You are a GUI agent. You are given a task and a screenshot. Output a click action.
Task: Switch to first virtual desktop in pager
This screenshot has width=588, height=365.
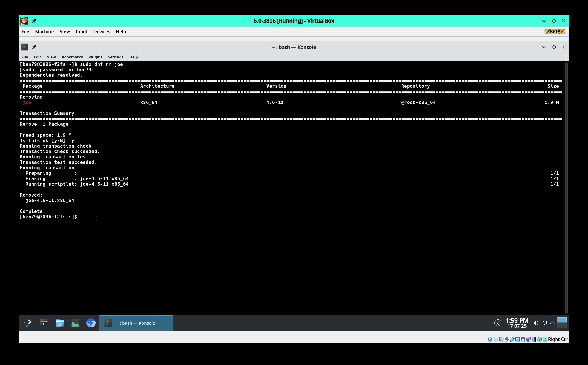[562, 320]
